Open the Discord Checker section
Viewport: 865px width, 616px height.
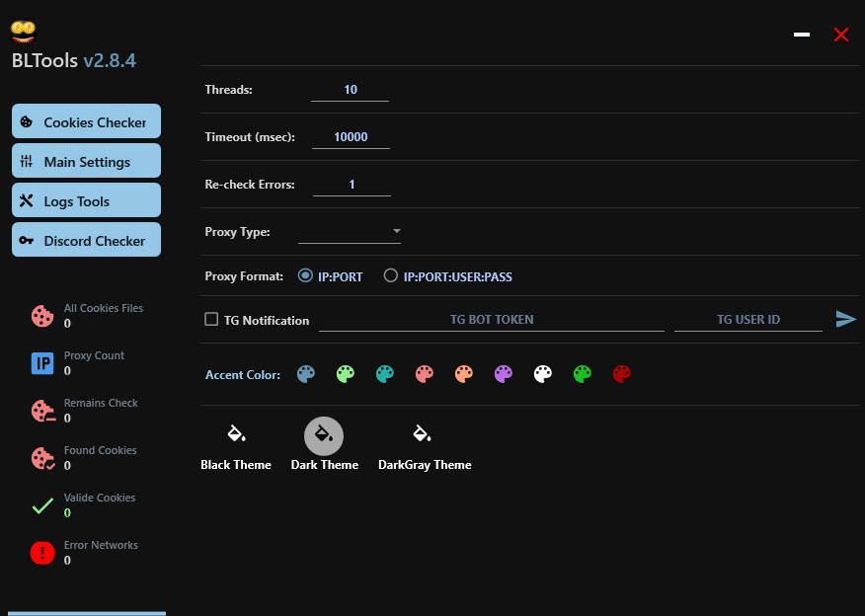(x=86, y=240)
